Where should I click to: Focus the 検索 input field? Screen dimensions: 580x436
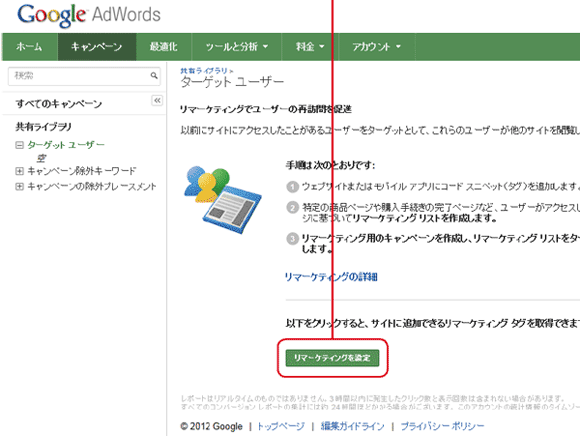point(84,76)
